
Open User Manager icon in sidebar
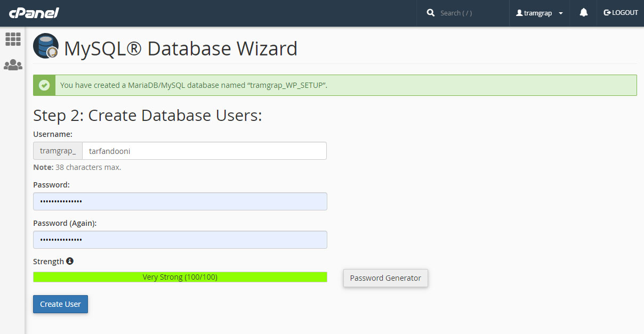click(13, 65)
